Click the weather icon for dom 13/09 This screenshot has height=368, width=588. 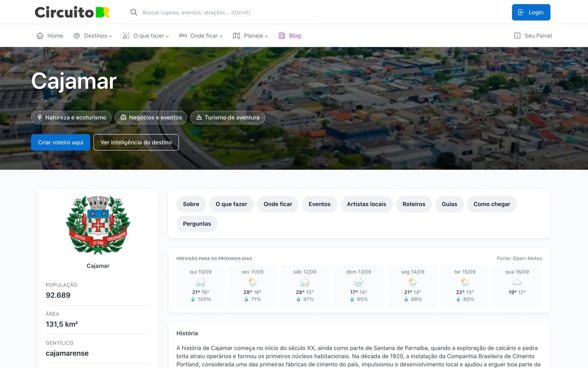pyautogui.click(x=359, y=282)
